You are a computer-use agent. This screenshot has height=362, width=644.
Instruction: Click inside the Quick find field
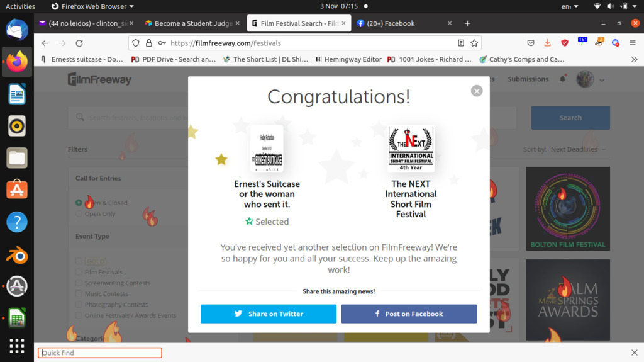(100, 353)
